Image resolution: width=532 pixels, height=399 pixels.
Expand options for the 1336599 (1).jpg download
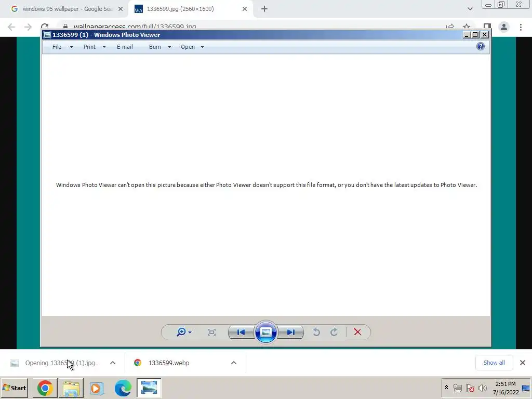point(113,363)
